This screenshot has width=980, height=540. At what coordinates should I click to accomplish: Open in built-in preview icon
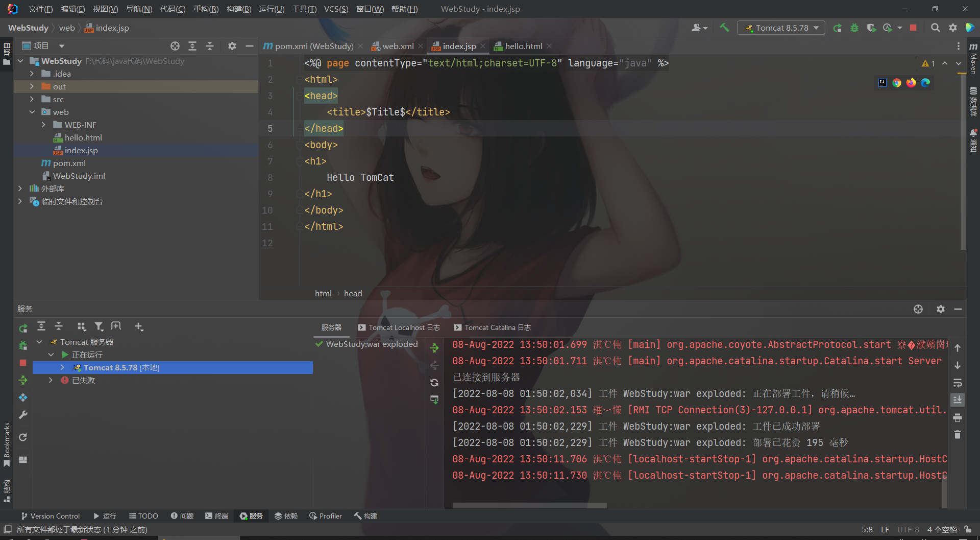click(883, 83)
